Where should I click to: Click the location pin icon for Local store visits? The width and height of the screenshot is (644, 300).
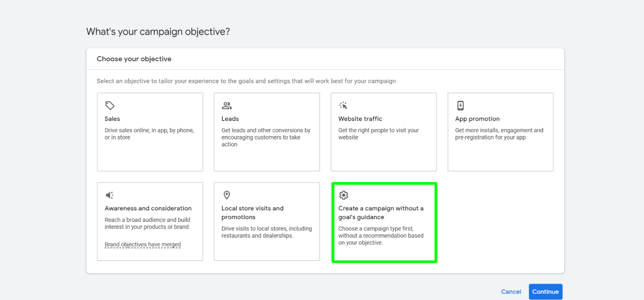pyautogui.click(x=227, y=195)
